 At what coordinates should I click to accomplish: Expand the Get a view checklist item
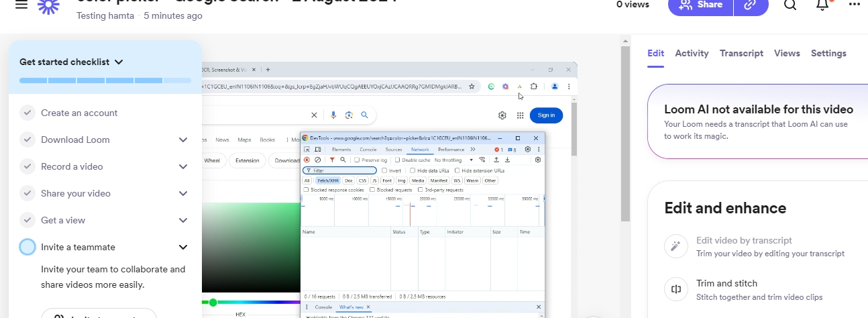183,220
